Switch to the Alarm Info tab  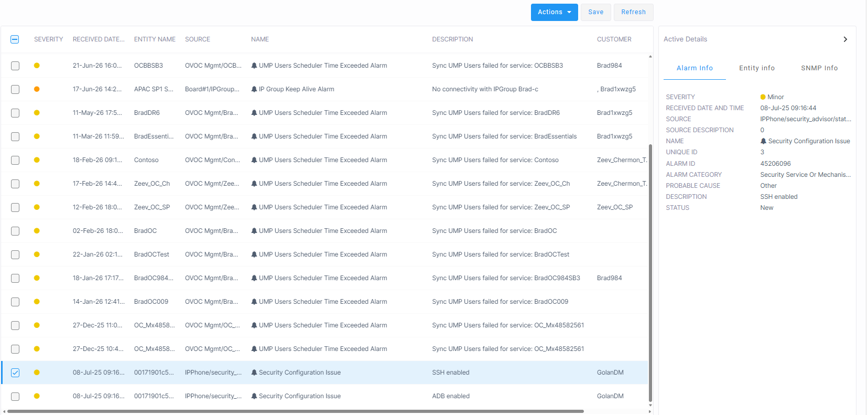pos(695,68)
